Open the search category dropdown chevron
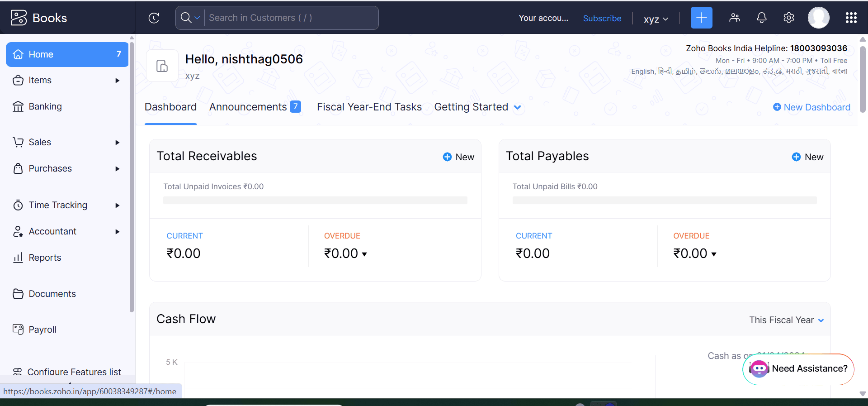 (x=197, y=18)
